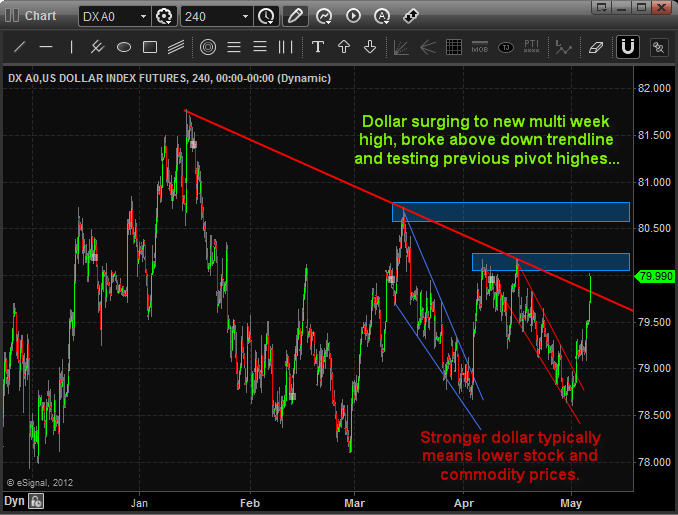678x515 pixels.
Task: Place a down arrow marker
Action: click(x=370, y=47)
